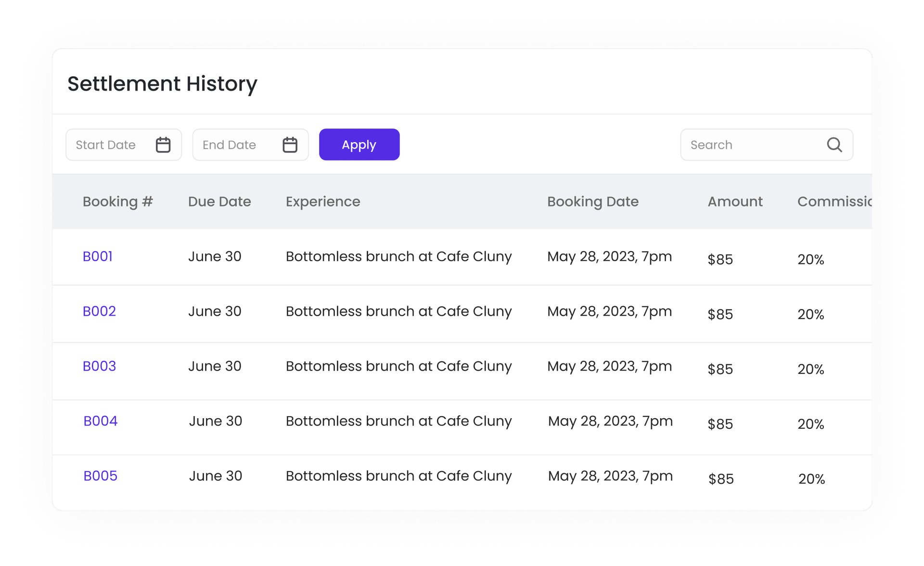Open booking link B002

click(x=99, y=311)
